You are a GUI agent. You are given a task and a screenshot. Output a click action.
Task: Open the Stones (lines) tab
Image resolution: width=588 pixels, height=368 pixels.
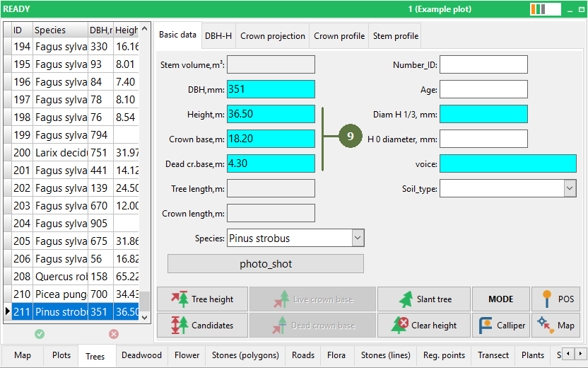[x=385, y=355]
